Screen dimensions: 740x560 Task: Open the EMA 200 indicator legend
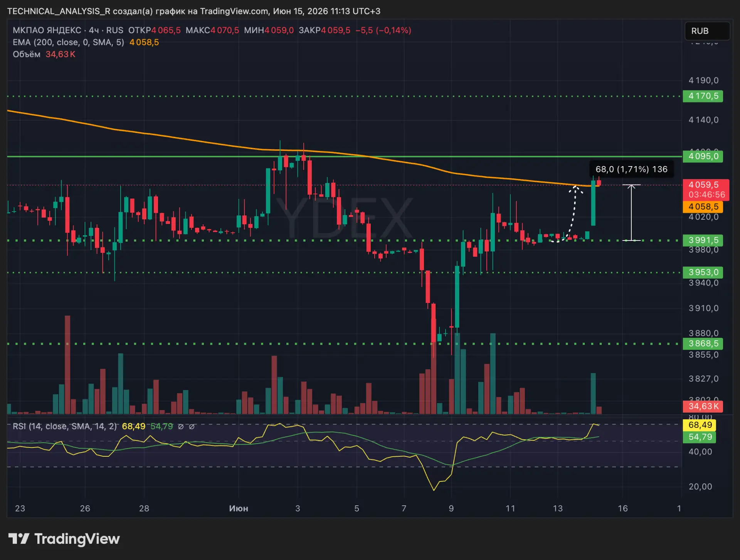(x=68, y=42)
